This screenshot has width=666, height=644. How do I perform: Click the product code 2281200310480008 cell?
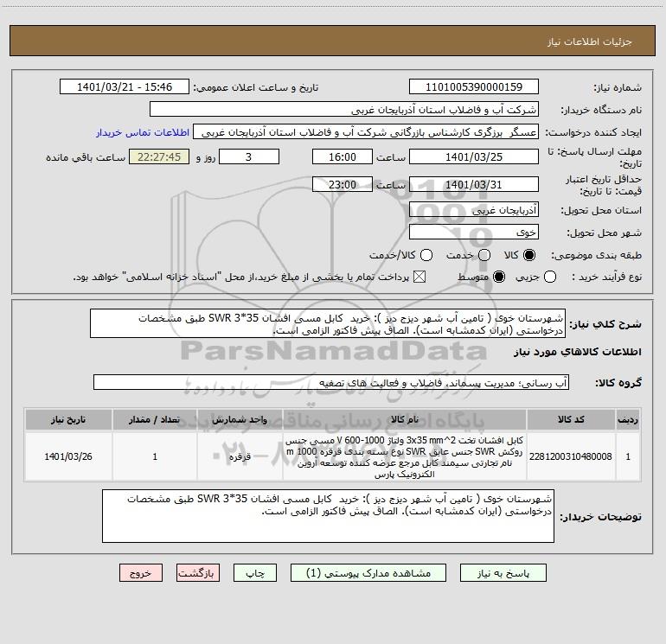(x=571, y=456)
